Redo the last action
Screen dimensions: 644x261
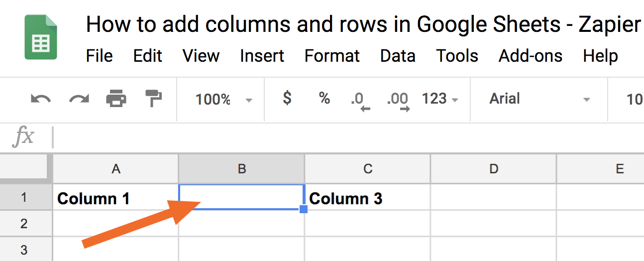point(79,99)
